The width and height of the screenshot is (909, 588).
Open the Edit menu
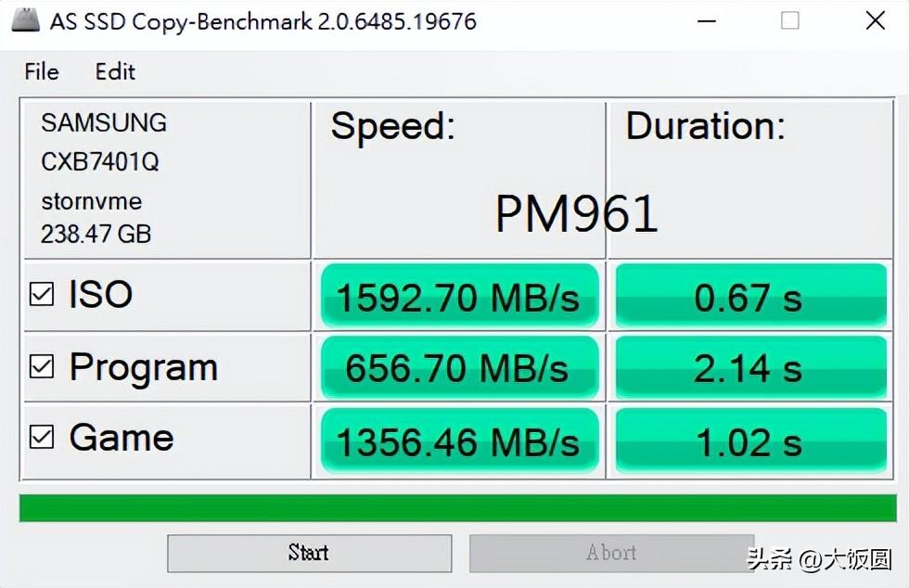pyautogui.click(x=115, y=71)
